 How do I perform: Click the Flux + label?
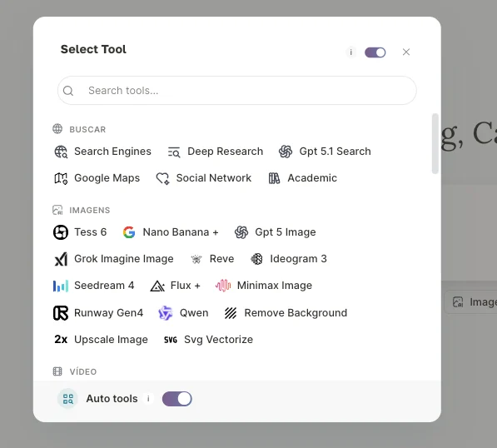point(185,286)
